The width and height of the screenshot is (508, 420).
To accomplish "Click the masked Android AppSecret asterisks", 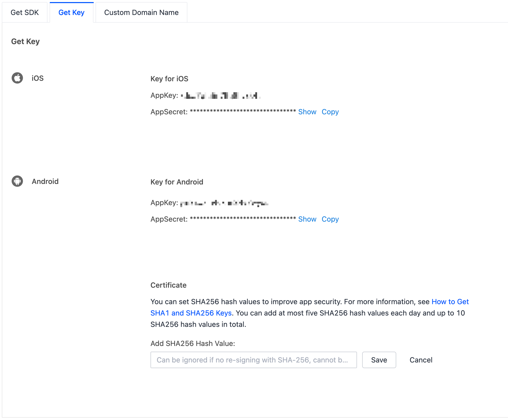I will tap(243, 219).
